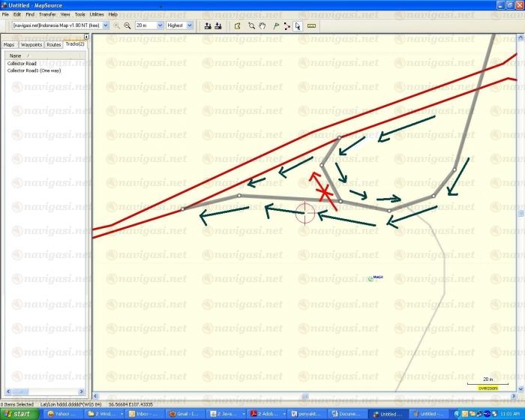
Task: Select Collector Road1 (One way) track
Action: tap(34, 70)
